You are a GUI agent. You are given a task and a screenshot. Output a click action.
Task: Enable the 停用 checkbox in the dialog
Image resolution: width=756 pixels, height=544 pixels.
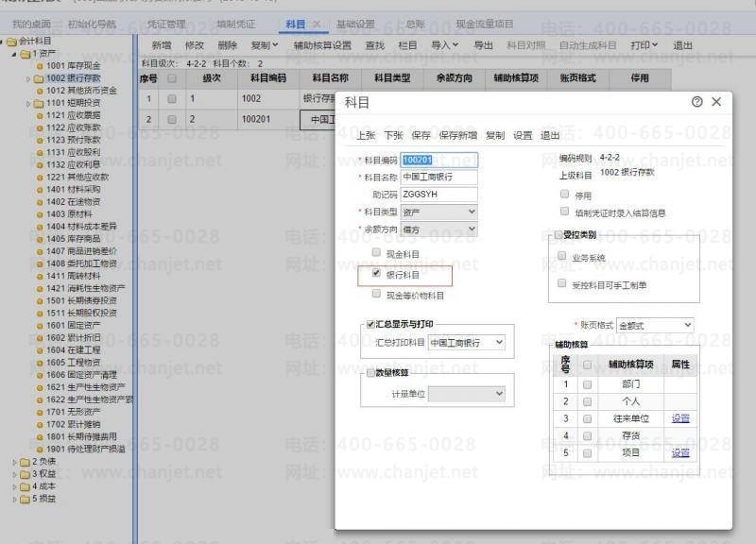point(564,195)
